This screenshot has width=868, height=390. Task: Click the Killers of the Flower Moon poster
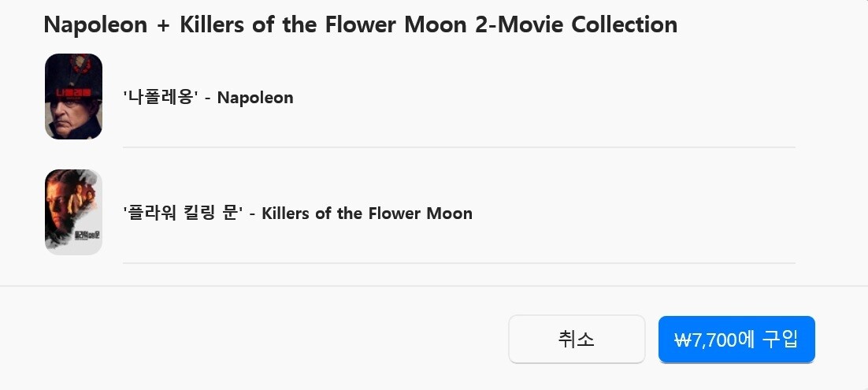73,212
